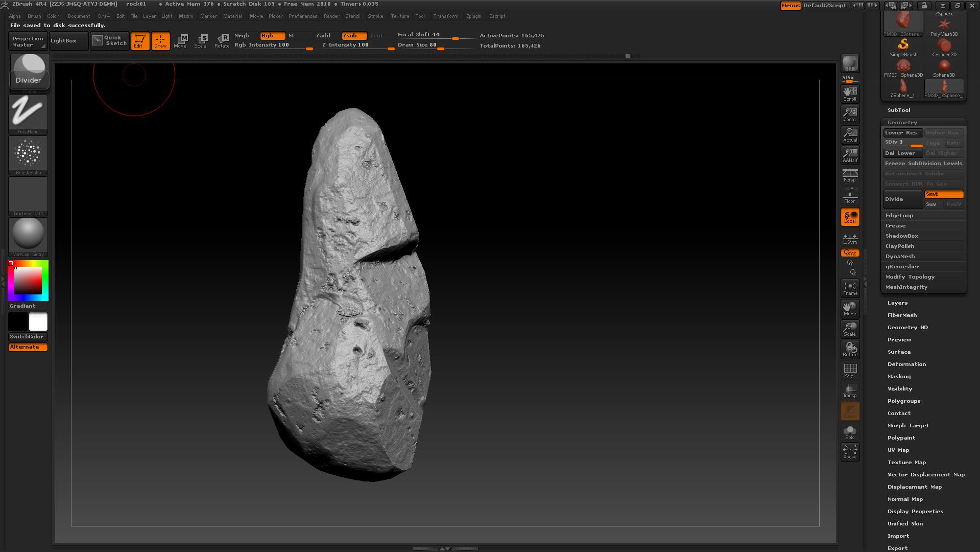The width and height of the screenshot is (980, 552).
Task: Select the PolyMesh3D star tool
Action: [944, 27]
